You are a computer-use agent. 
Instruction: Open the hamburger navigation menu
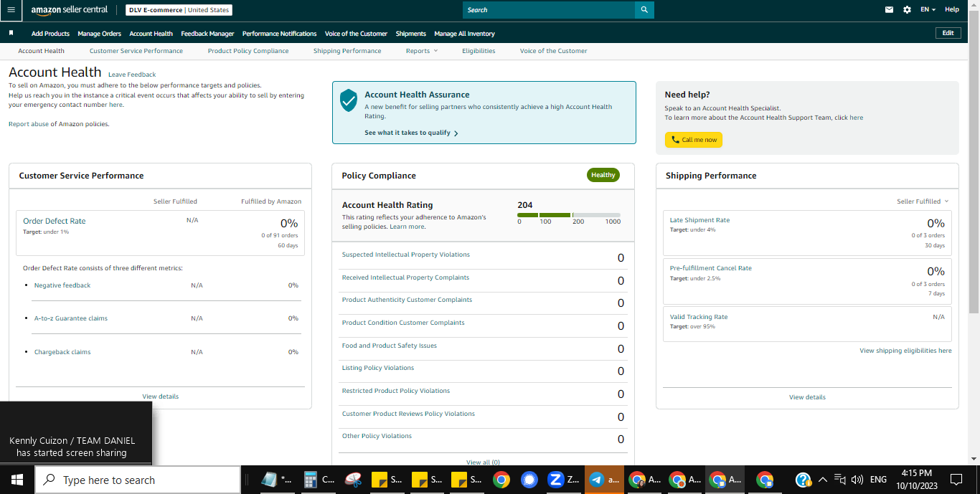(x=11, y=10)
